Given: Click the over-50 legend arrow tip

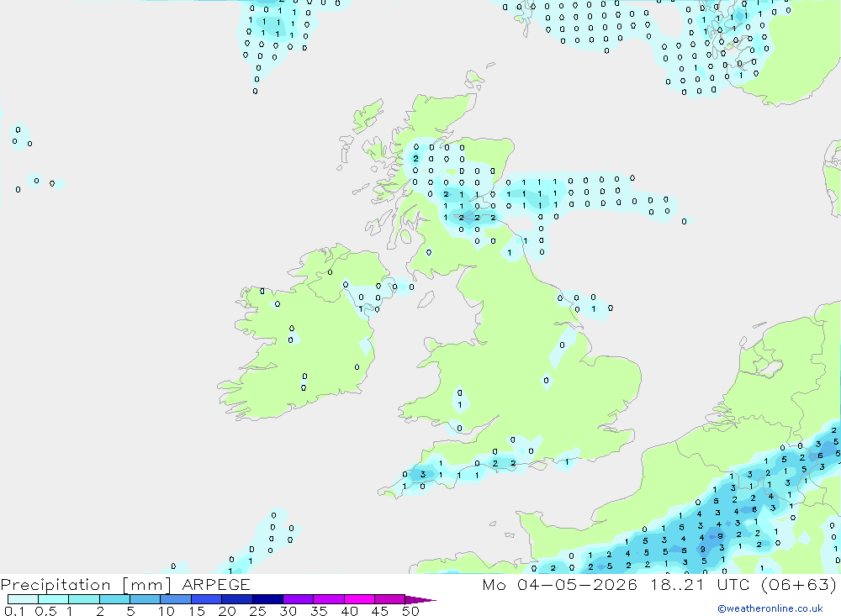Looking at the screenshot, I should tap(420, 599).
